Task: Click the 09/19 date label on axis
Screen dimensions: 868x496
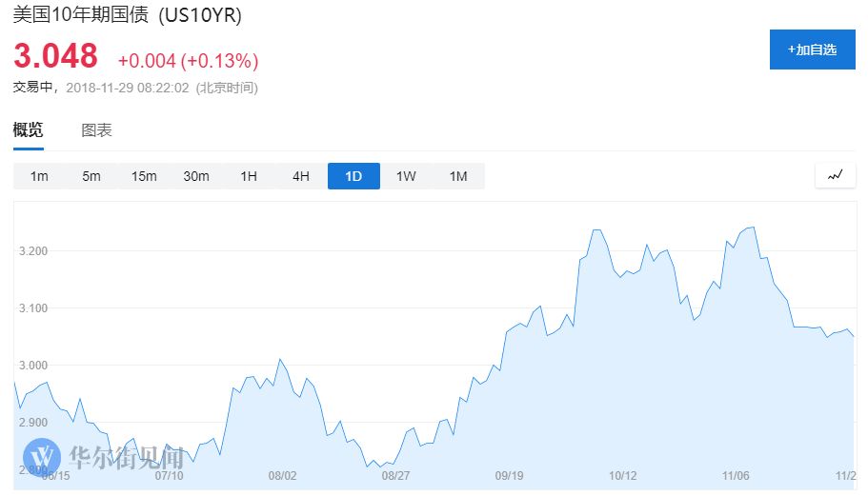Action: pyautogui.click(x=510, y=476)
